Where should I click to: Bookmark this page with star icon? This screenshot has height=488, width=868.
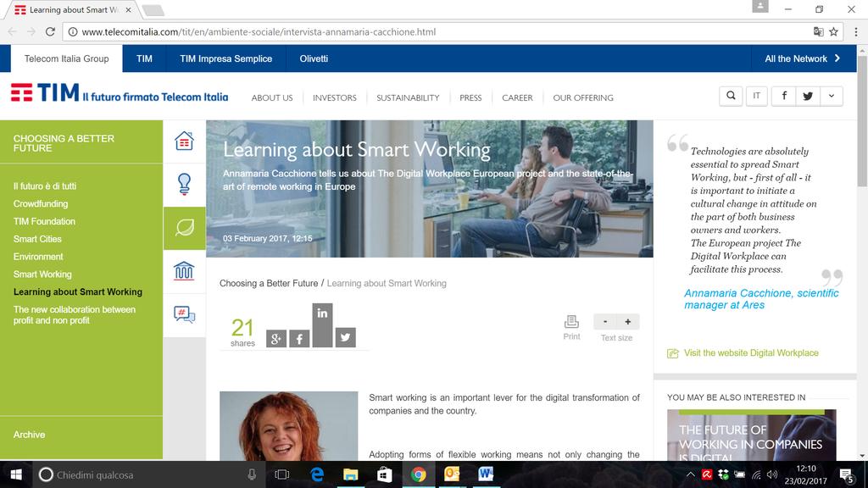(833, 32)
